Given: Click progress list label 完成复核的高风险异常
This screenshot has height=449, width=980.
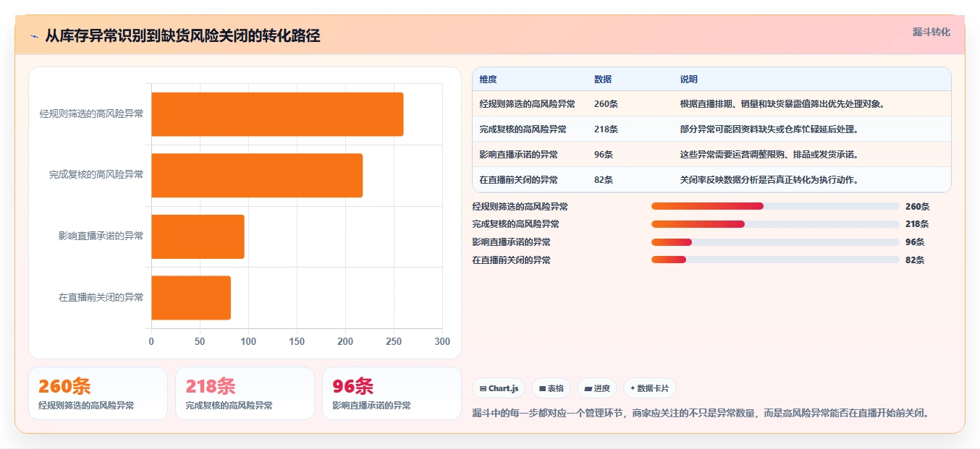Looking at the screenshot, I should [x=515, y=224].
